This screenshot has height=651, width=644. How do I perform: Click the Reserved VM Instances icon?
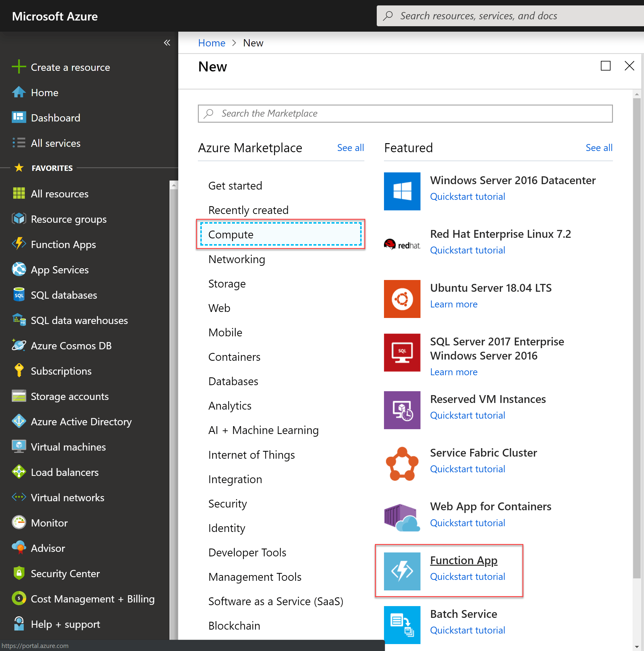point(402,410)
